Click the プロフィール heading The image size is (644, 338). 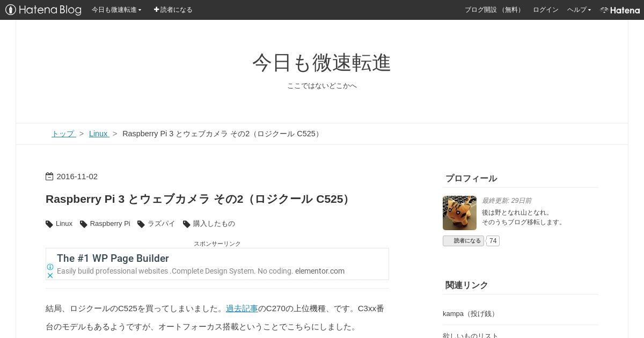pos(471,179)
